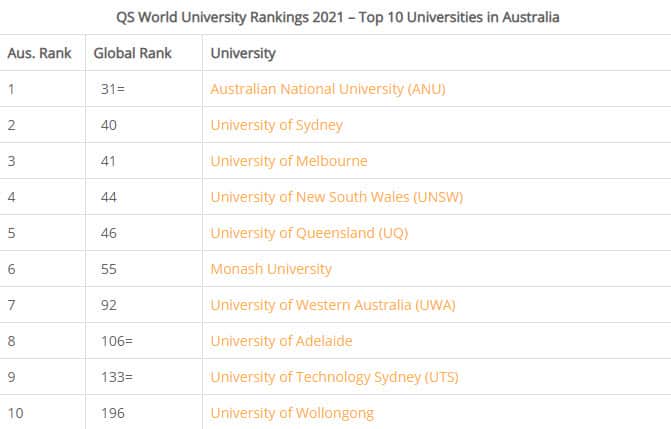Select global rank value '41'
The width and height of the screenshot is (671, 429).
[x=108, y=161]
